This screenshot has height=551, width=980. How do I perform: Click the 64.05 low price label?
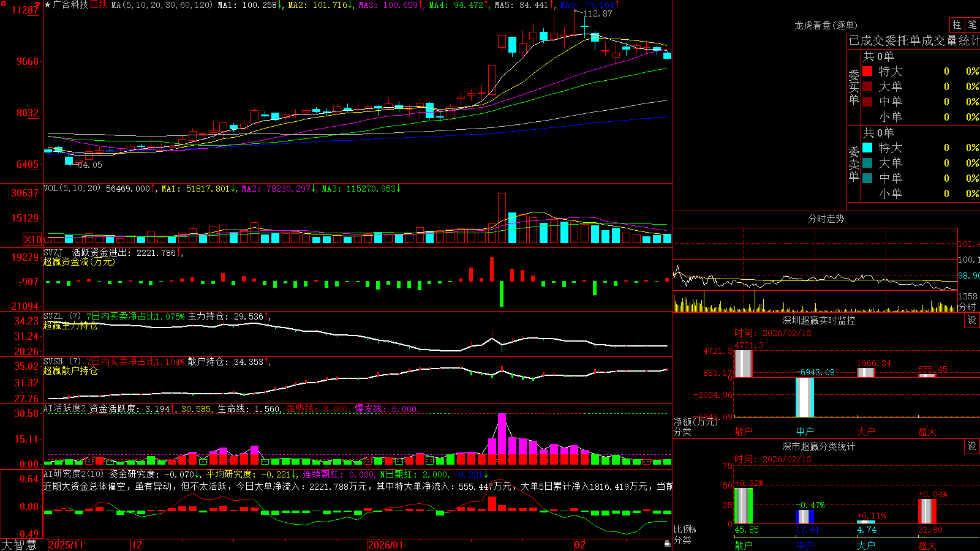tap(90, 165)
